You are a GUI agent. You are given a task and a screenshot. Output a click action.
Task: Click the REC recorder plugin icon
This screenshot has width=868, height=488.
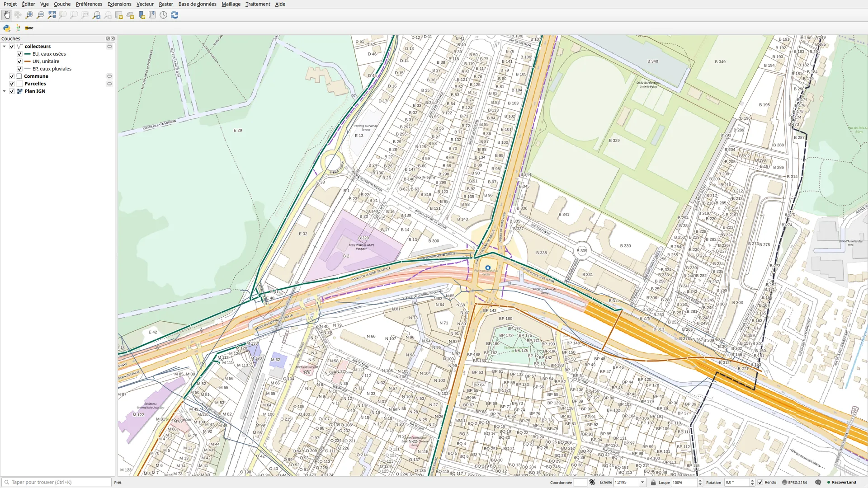tap(29, 28)
